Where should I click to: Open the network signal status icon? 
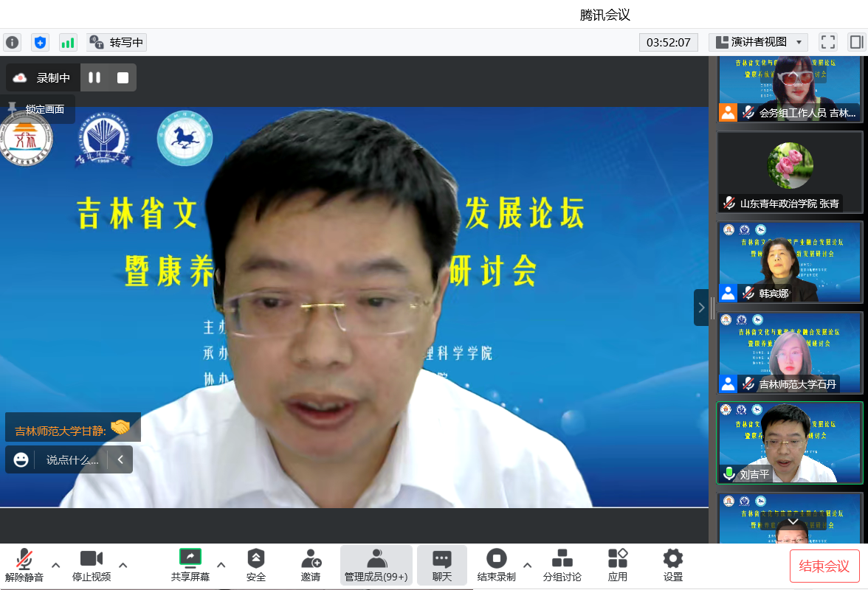(68, 42)
